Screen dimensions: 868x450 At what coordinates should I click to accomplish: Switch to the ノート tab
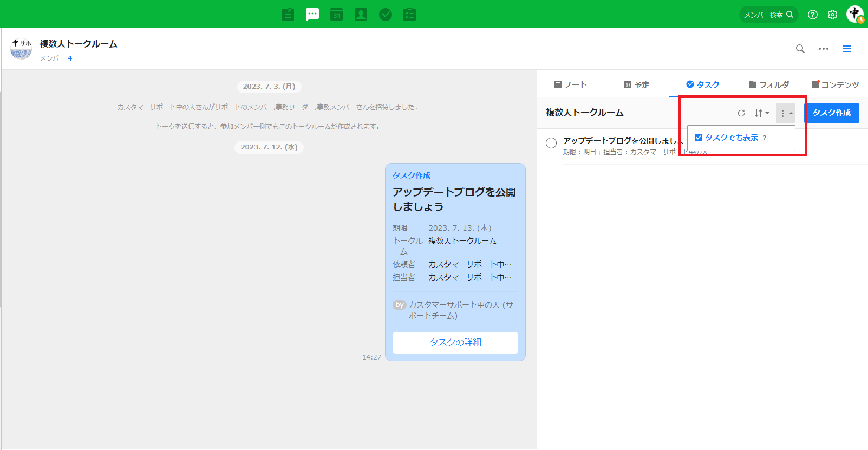tap(571, 84)
